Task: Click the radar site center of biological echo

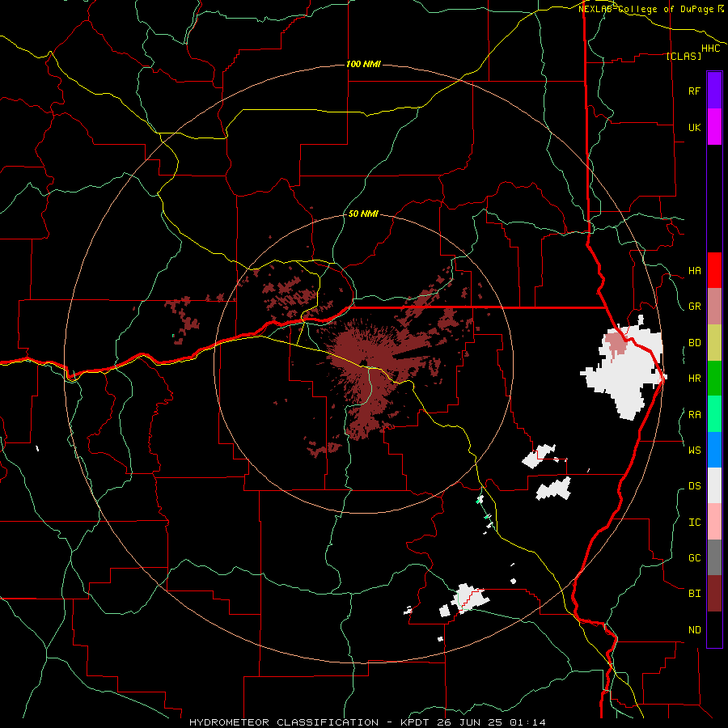Action: (x=364, y=363)
